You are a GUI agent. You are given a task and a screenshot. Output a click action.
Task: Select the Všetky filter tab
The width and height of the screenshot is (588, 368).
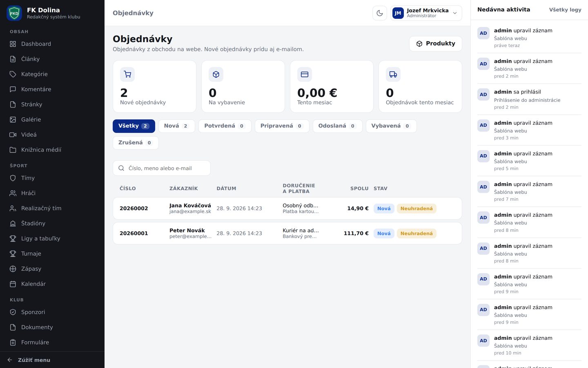pyautogui.click(x=134, y=126)
